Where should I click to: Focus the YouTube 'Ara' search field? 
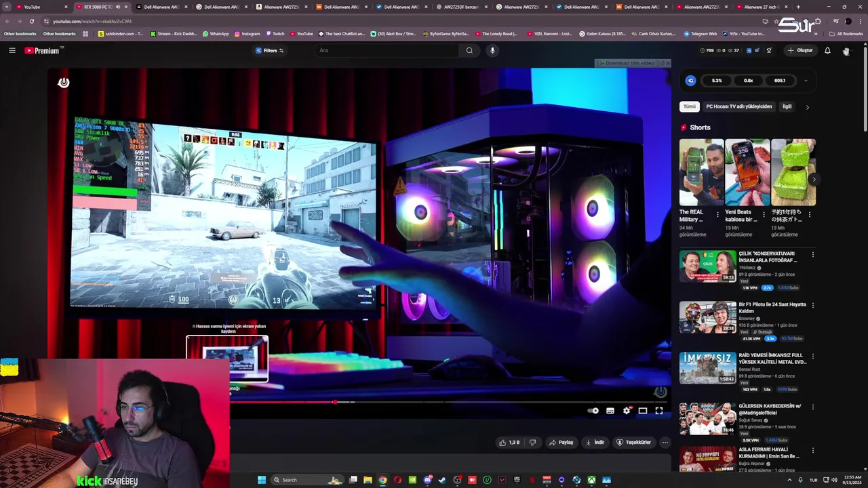(387, 50)
